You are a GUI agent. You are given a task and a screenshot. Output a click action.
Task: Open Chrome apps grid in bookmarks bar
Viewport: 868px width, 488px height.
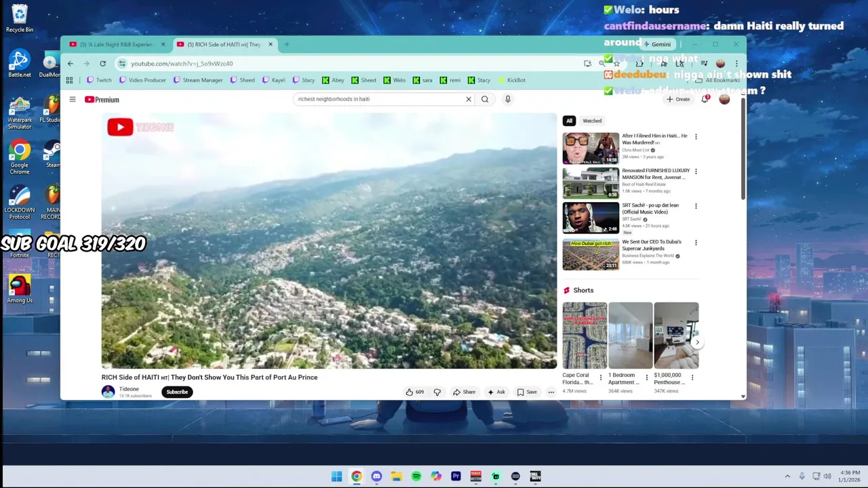click(69, 80)
